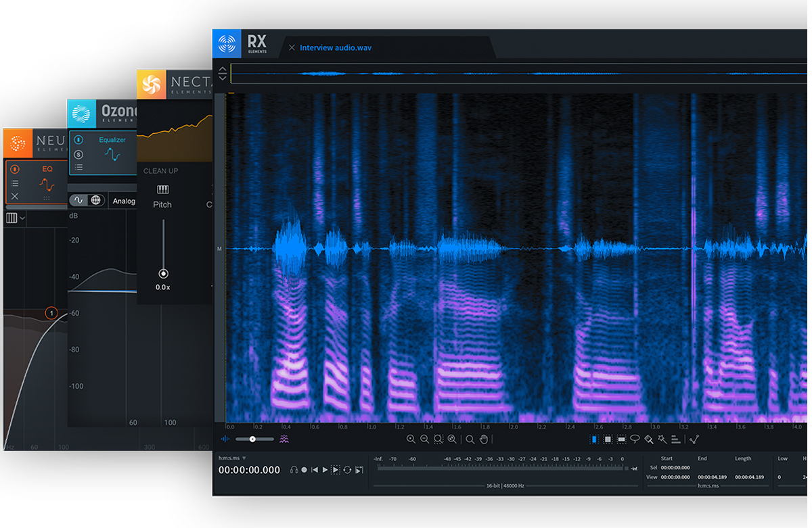The width and height of the screenshot is (812, 528).
Task: Click the waveform view icon beside the slider
Action: [x=225, y=439]
